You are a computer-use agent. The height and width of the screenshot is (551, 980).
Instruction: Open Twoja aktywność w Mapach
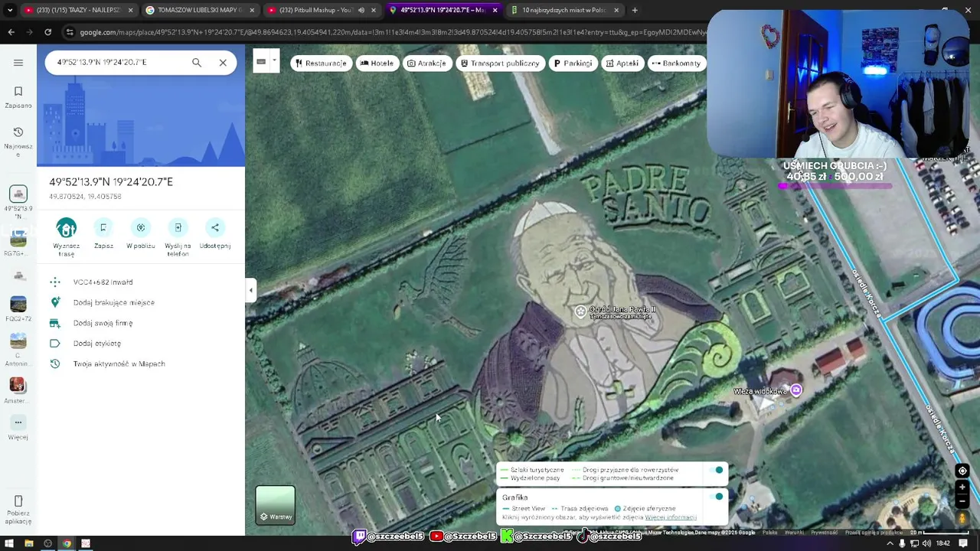(x=119, y=364)
